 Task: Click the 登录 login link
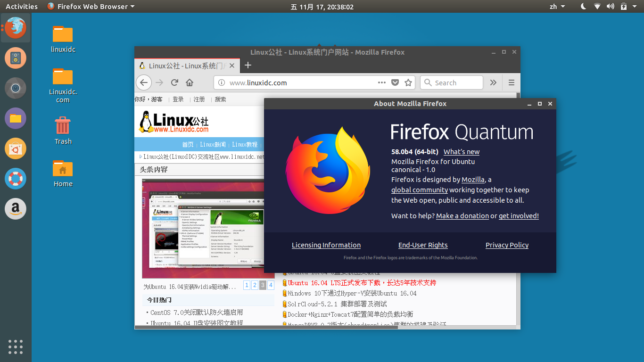pos(178,99)
